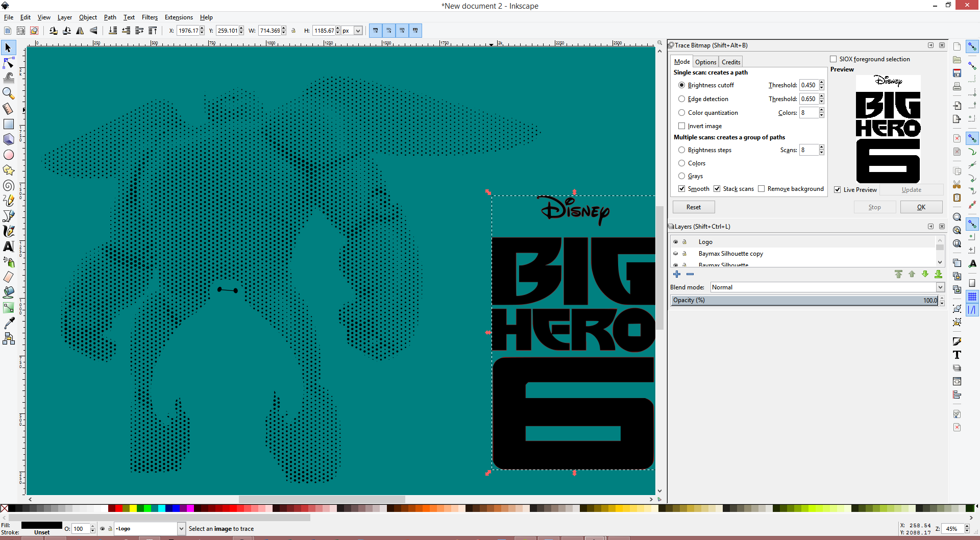Screen dimensions: 980x540
Task: Increase the X coordinate spinner
Action: pos(202,28)
